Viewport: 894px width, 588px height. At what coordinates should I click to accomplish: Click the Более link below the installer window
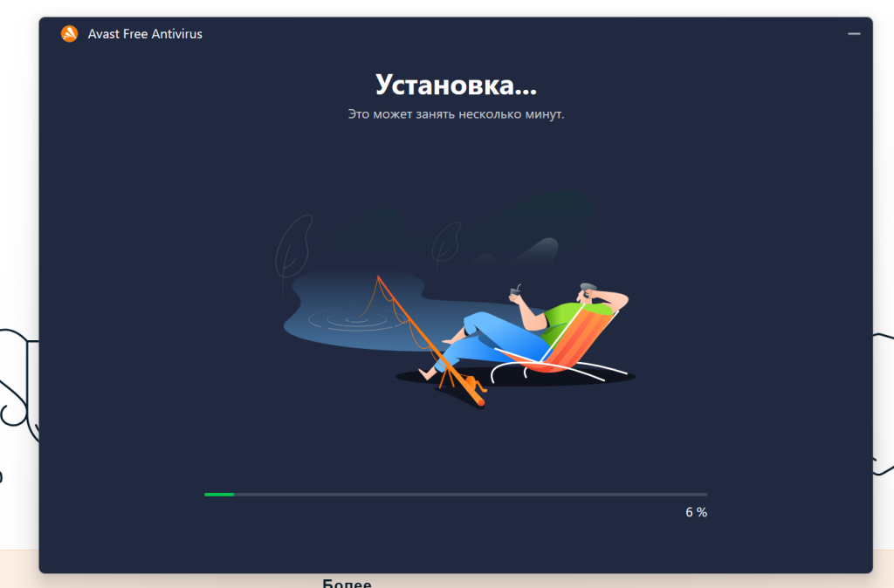click(347, 583)
